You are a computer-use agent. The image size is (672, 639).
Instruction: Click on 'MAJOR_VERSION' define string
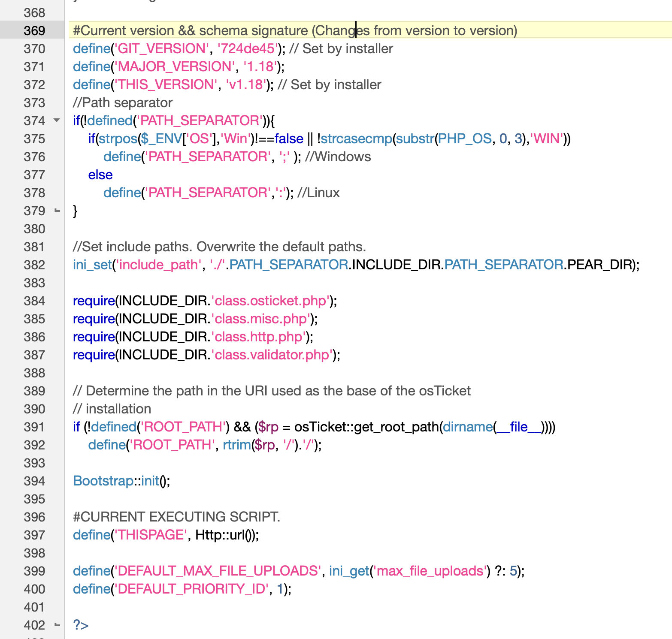[175, 66]
